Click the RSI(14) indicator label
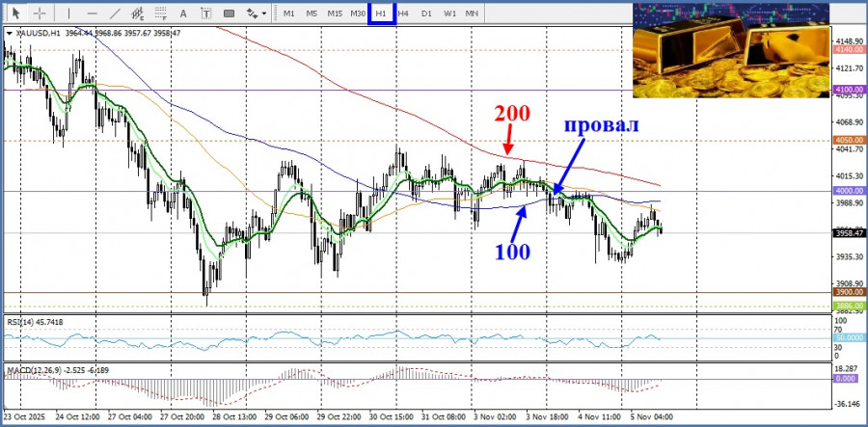Viewport: 868px width, 427px height. [x=34, y=321]
